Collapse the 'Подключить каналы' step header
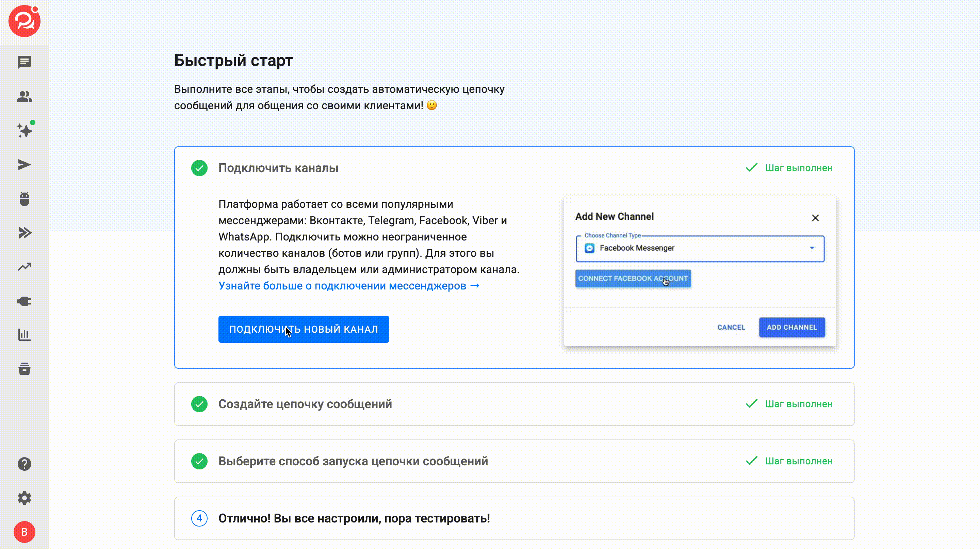 click(278, 168)
